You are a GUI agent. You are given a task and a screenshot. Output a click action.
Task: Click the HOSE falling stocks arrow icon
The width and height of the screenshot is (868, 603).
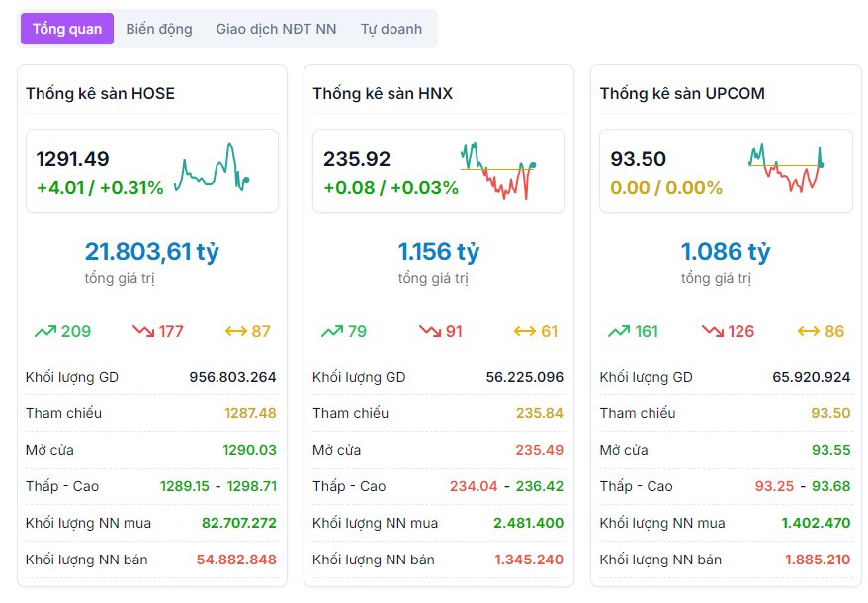coord(143,332)
